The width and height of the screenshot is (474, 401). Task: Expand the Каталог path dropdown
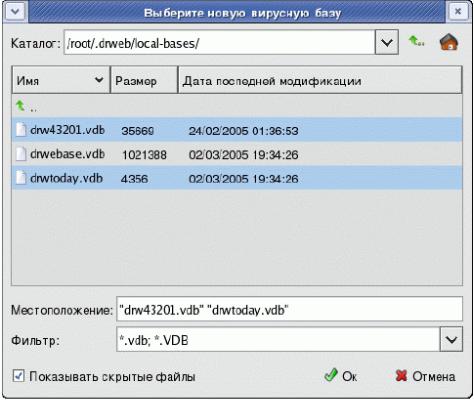pyautogui.click(x=387, y=42)
